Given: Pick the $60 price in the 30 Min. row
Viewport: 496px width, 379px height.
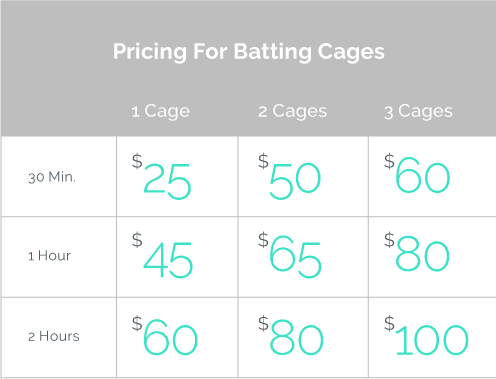Looking at the screenshot, I should pos(417,174).
